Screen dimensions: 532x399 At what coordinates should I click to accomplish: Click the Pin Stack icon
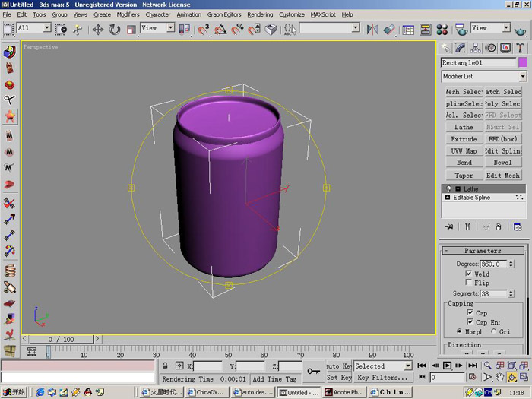(x=449, y=226)
